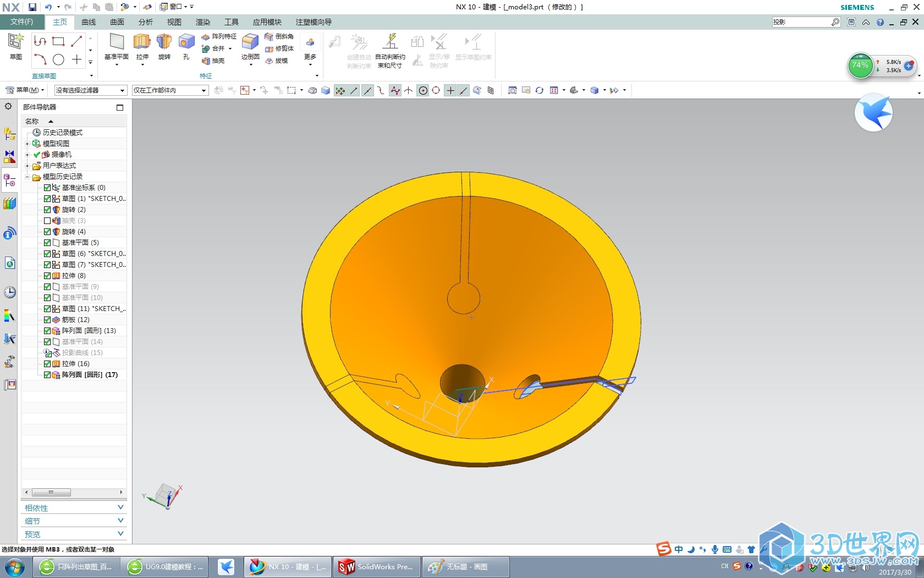Viewport: 924px width, 578px height.
Task: Click the Chamfer (倒斜角) tool
Action: pyautogui.click(x=279, y=36)
